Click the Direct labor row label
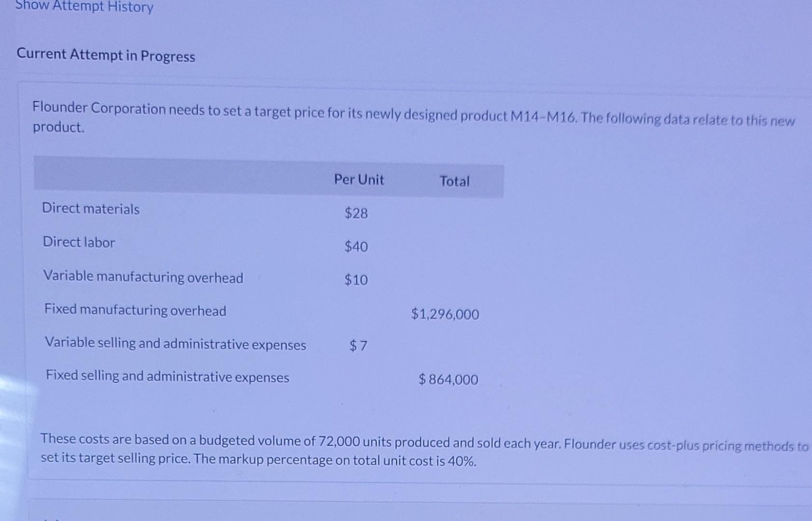The width and height of the screenshot is (812, 521). 79,242
